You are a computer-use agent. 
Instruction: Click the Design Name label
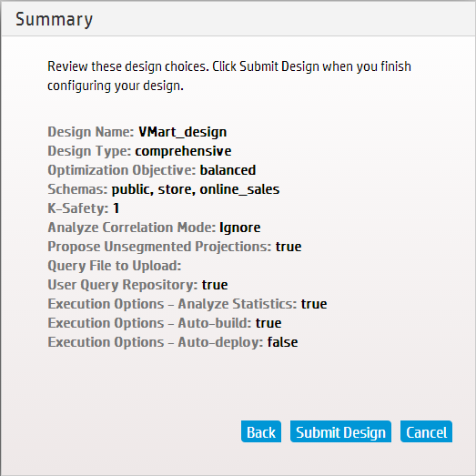click(x=91, y=132)
